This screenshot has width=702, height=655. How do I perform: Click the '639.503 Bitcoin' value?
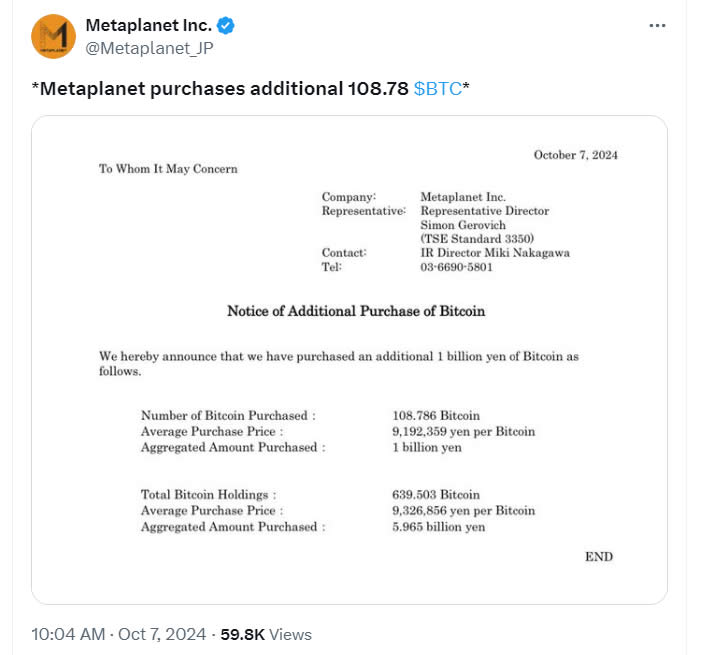click(436, 494)
